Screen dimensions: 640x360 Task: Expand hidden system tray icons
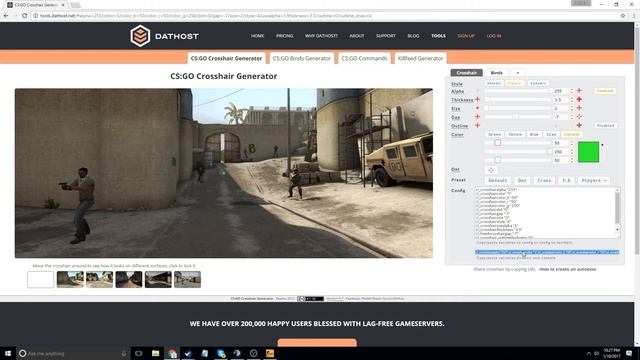click(589, 353)
